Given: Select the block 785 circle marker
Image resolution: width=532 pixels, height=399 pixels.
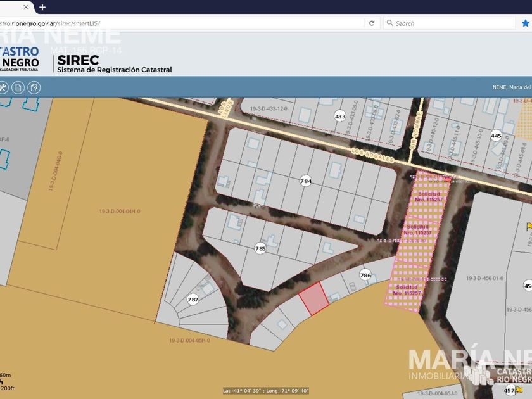Looking at the screenshot, I should (260, 248).
